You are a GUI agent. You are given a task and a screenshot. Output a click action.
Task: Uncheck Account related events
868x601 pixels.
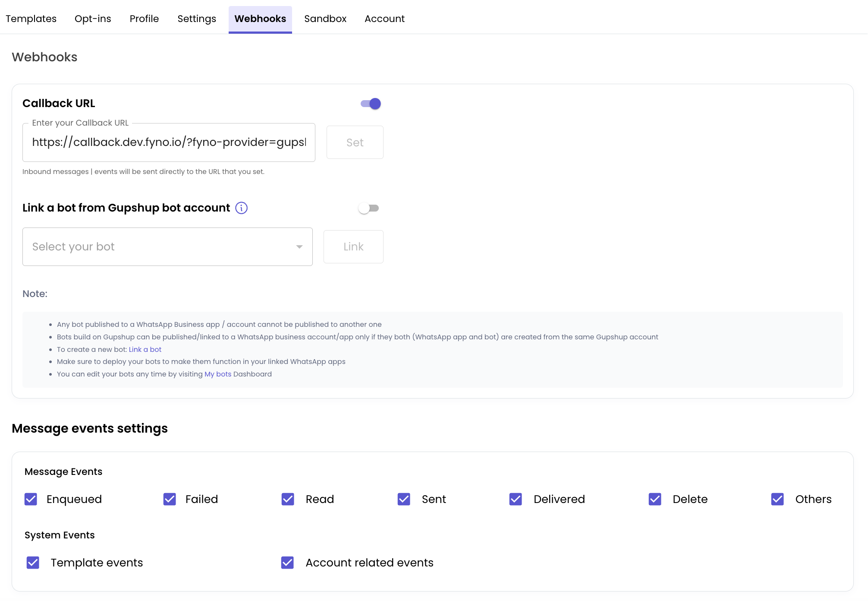[287, 563]
